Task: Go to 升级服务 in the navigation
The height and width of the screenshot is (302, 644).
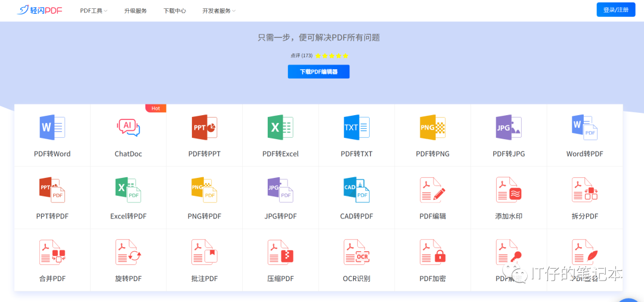Action: (135, 11)
